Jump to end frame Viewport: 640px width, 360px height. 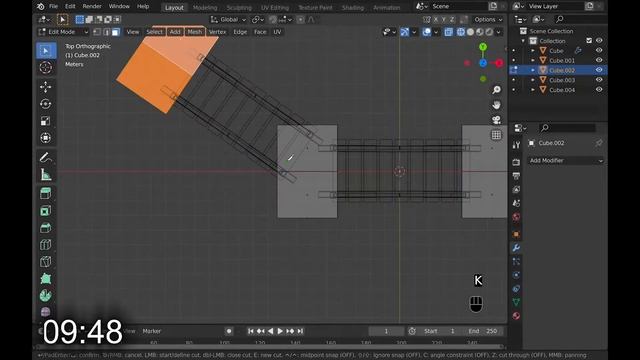click(x=300, y=331)
